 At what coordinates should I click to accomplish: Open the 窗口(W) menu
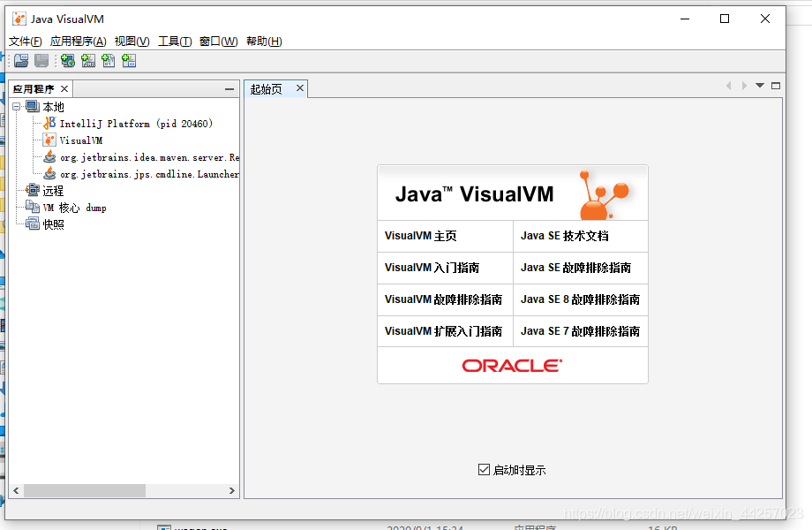pyautogui.click(x=219, y=42)
